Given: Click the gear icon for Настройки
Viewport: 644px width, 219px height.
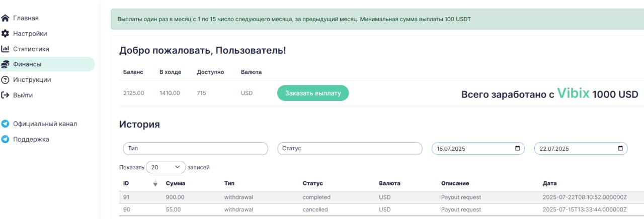Looking at the screenshot, I should click(6, 34).
